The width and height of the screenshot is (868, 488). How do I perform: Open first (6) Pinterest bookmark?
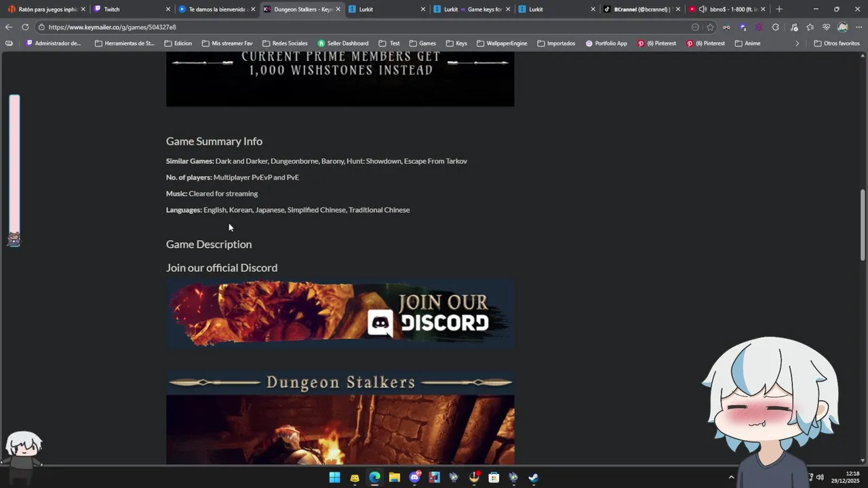coord(656,43)
